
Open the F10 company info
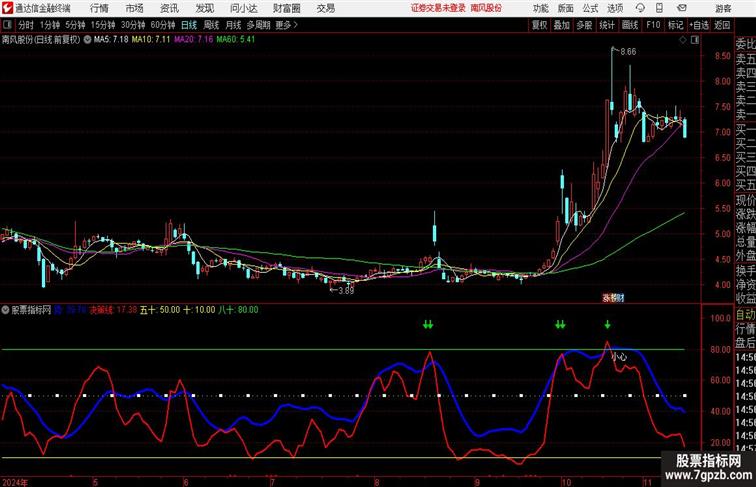coord(653,25)
